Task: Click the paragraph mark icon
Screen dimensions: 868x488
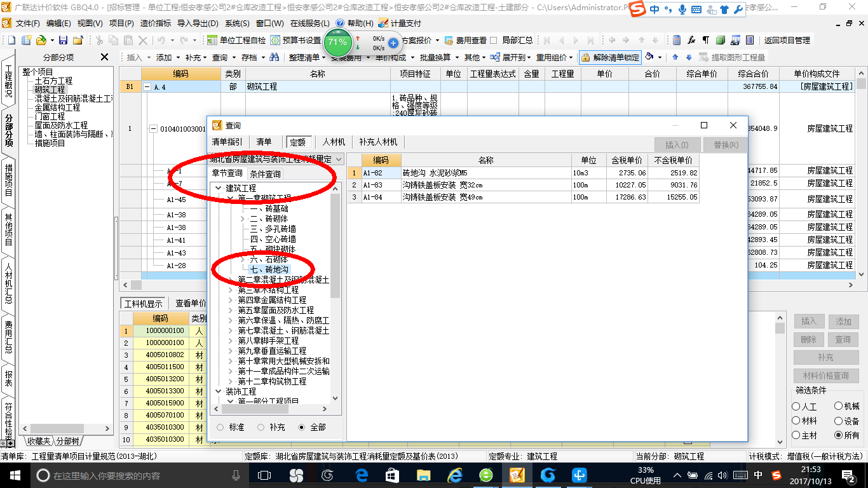Action: point(706,40)
